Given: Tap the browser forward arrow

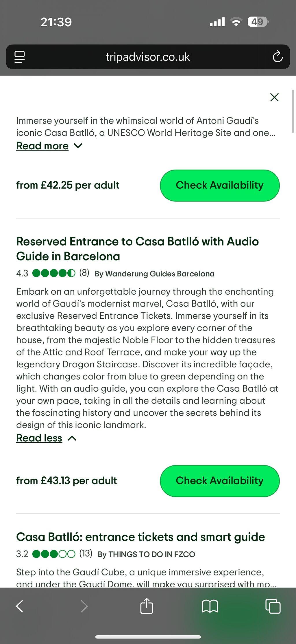Looking at the screenshot, I should point(84,606).
